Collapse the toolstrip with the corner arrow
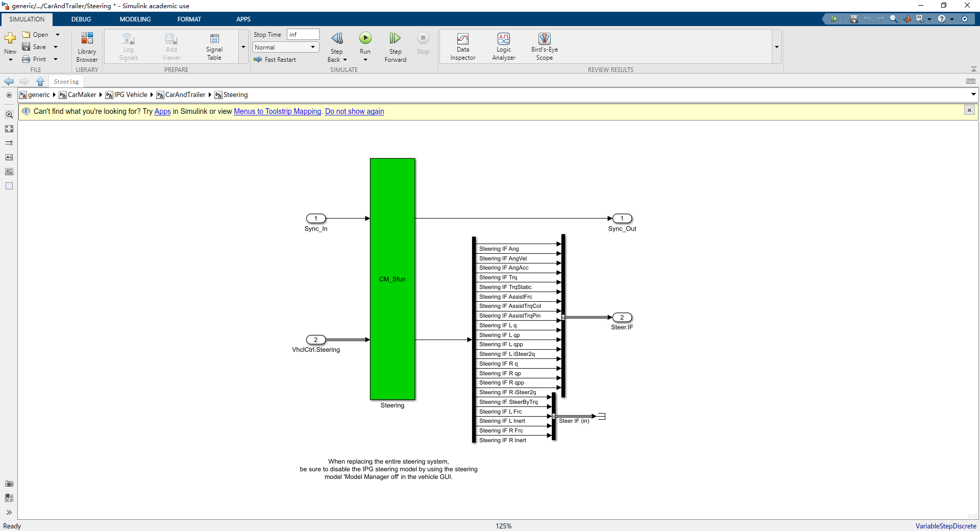 974,69
